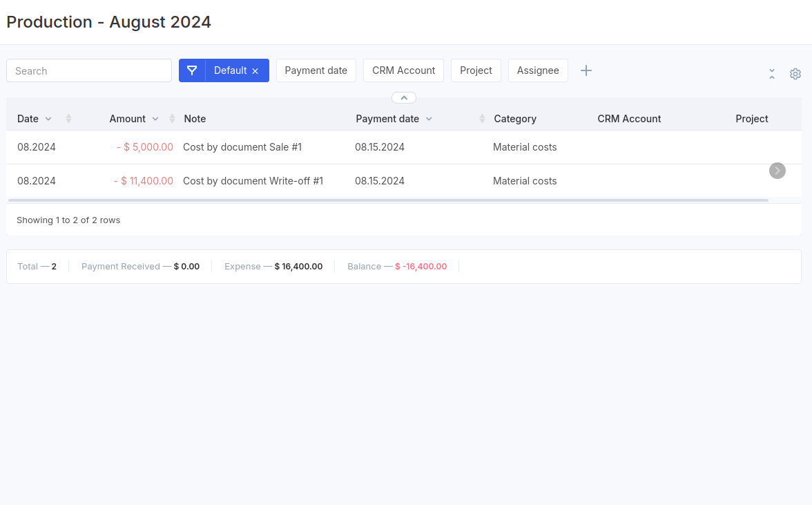Image resolution: width=812 pixels, height=505 pixels.
Task: Open the Payment date column dropdown chevron
Action: click(429, 119)
